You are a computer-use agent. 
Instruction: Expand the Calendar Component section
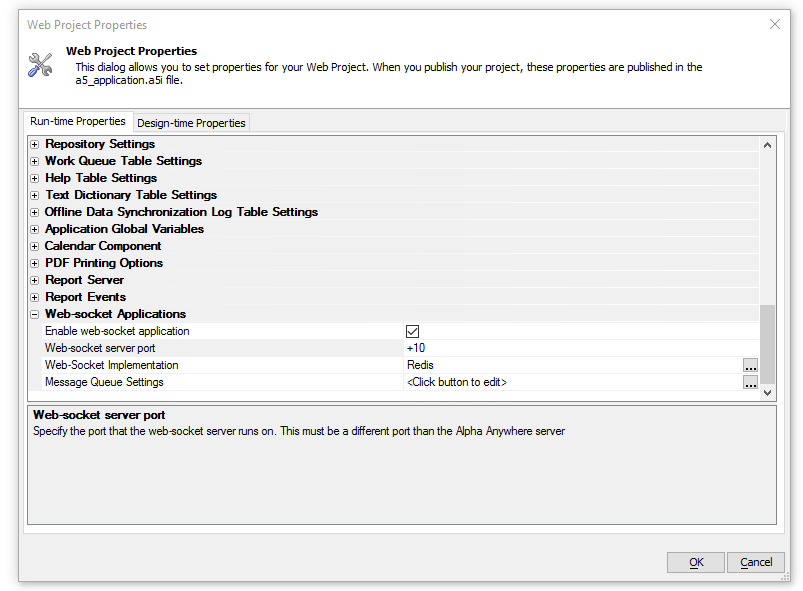click(34, 246)
